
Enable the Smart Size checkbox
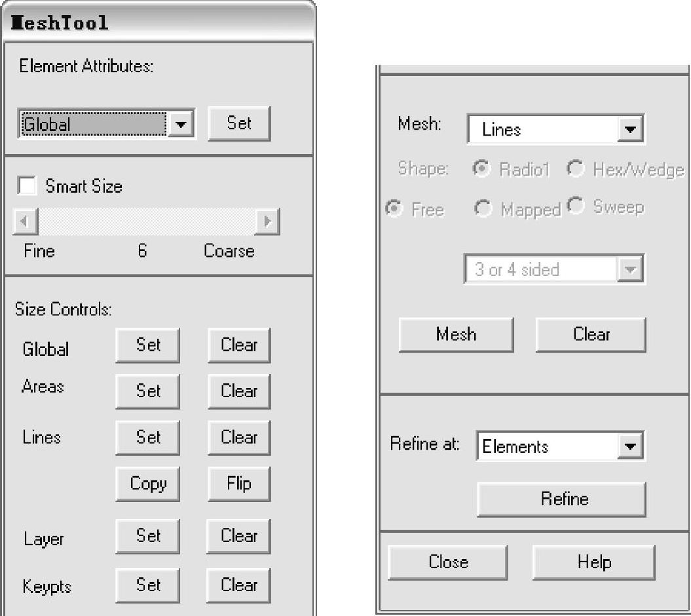27,185
